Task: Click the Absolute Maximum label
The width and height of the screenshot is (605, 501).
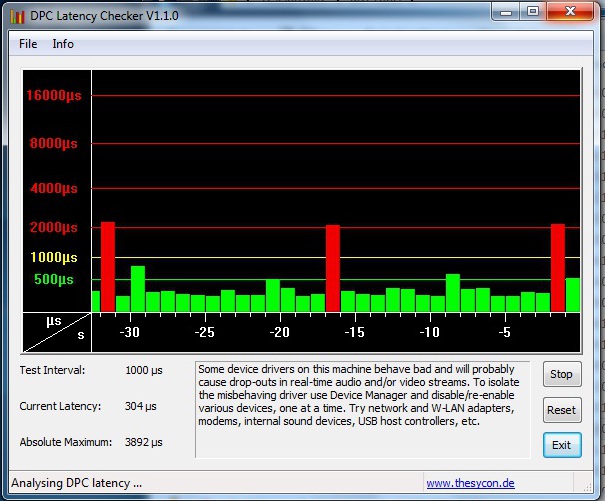Action: point(66,442)
